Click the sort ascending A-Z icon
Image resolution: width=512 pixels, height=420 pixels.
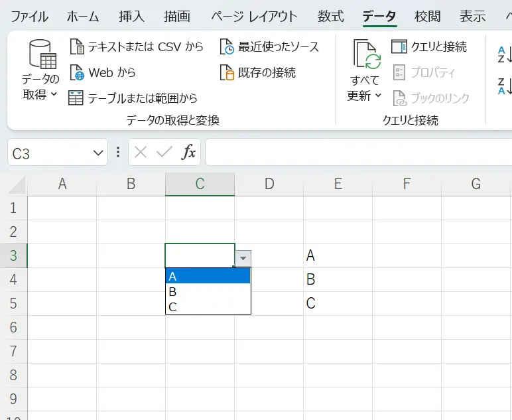coord(503,54)
